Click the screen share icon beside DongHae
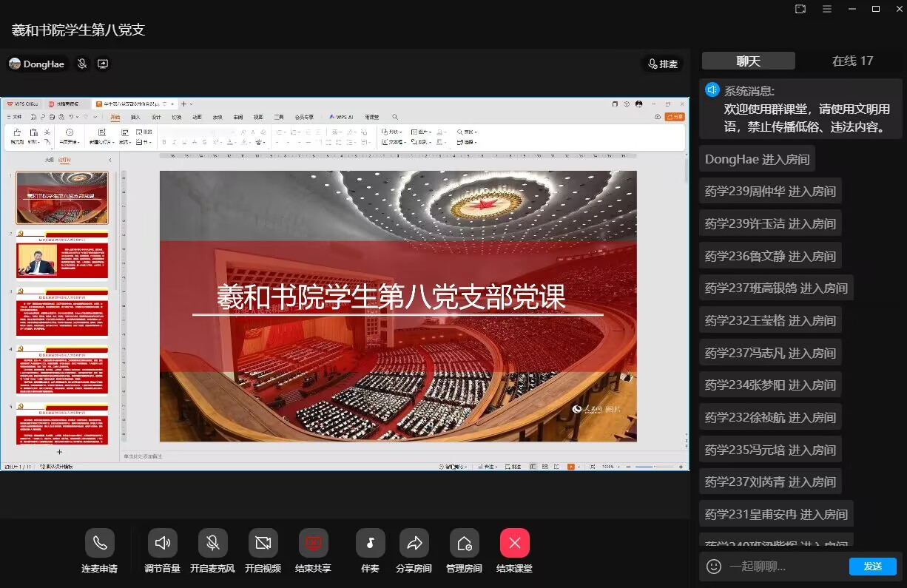The image size is (907, 588). tap(103, 64)
